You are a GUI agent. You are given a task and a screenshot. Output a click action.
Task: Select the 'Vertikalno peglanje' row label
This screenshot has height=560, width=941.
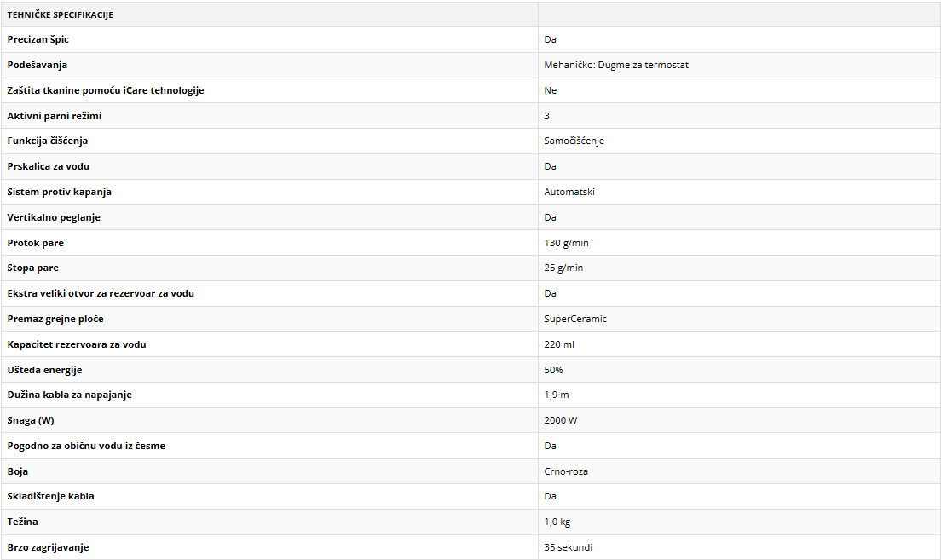[x=54, y=217]
